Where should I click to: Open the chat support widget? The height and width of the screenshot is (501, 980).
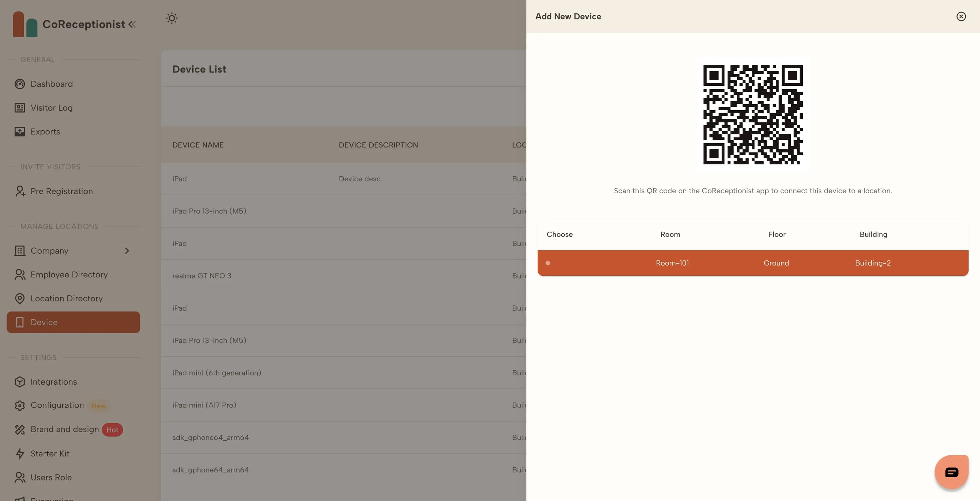point(951,472)
